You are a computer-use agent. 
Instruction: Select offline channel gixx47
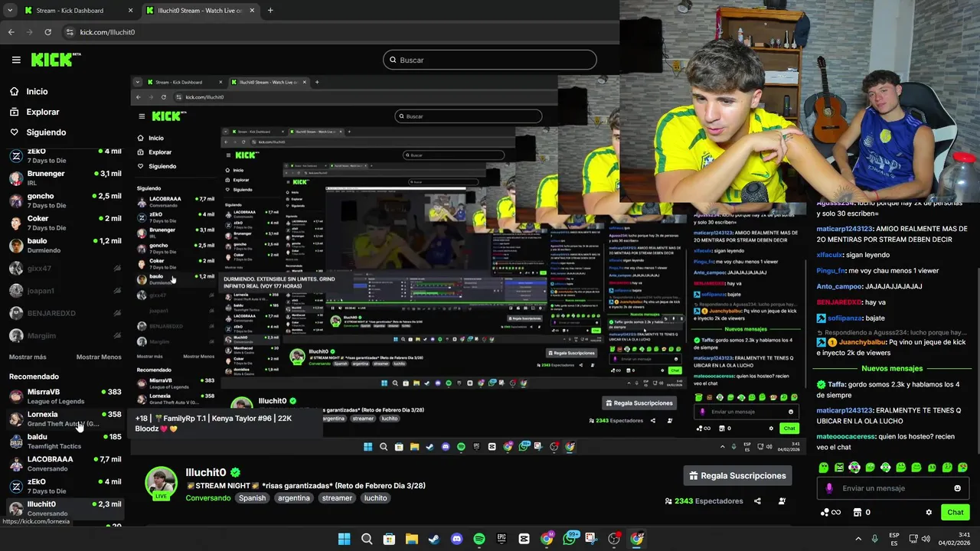(x=64, y=269)
